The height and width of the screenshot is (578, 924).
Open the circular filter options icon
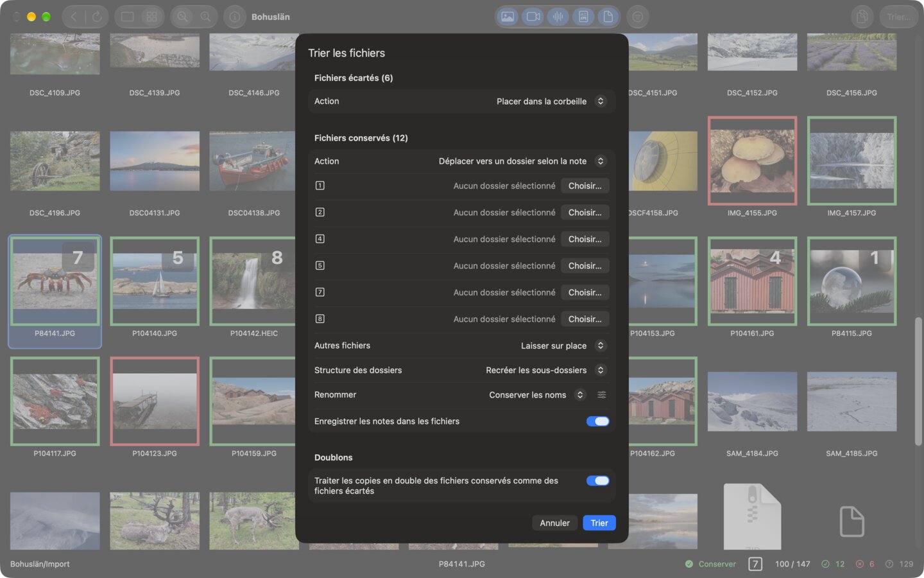tap(638, 17)
